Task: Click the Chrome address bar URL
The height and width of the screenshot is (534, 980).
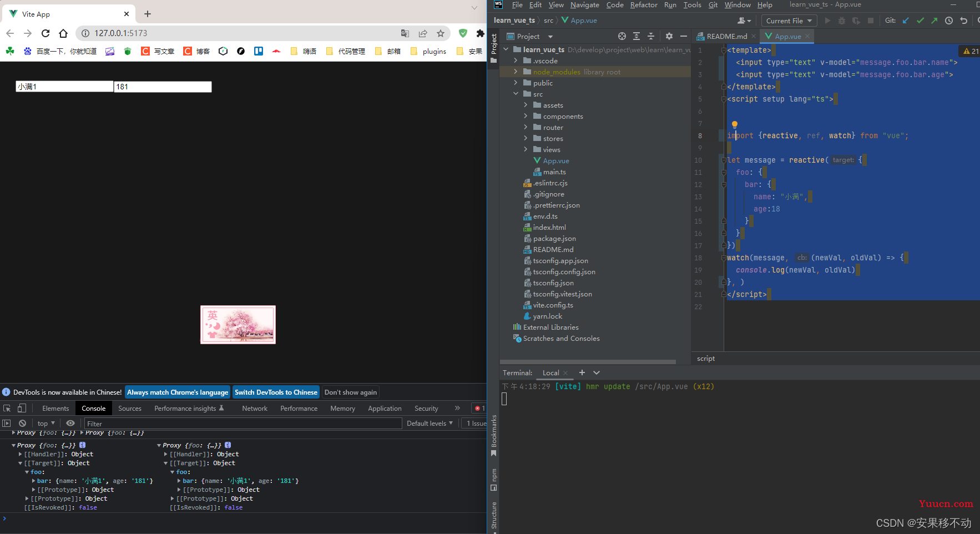Action: (x=121, y=33)
